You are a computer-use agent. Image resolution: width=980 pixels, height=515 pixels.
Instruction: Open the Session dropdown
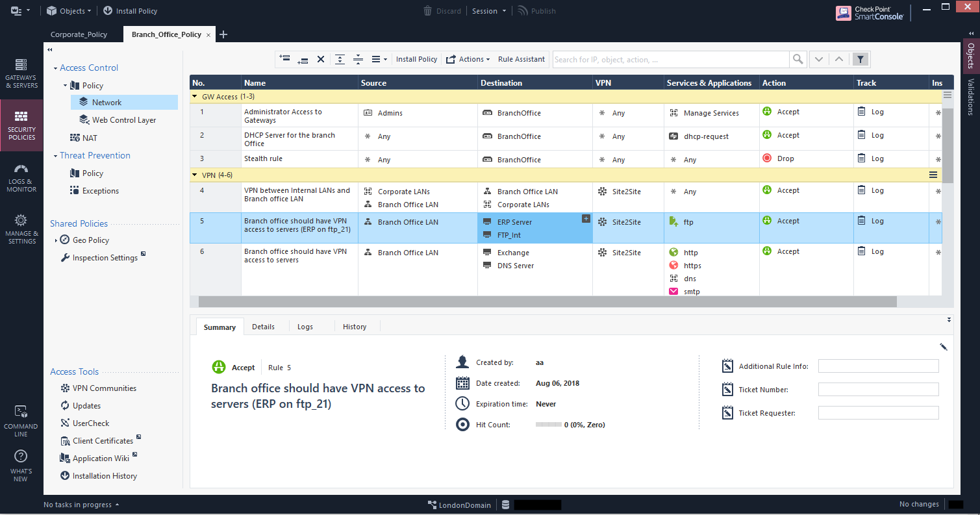pos(488,11)
